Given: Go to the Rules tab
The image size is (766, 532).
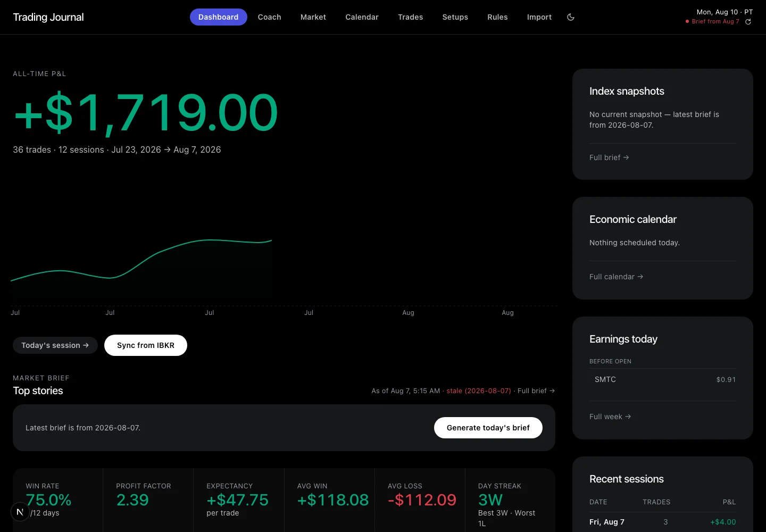Looking at the screenshot, I should tap(498, 17).
